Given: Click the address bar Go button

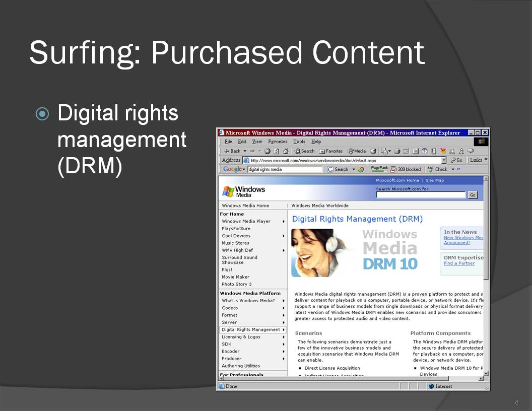Looking at the screenshot, I should coord(456,160).
